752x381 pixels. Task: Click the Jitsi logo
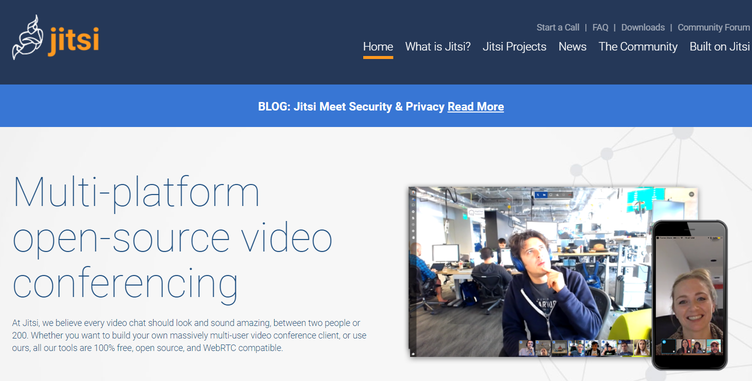click(56, 37)
